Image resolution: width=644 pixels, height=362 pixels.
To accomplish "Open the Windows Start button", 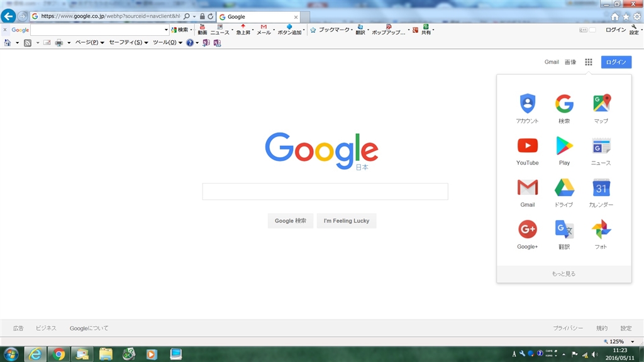I will coord(11,354).
